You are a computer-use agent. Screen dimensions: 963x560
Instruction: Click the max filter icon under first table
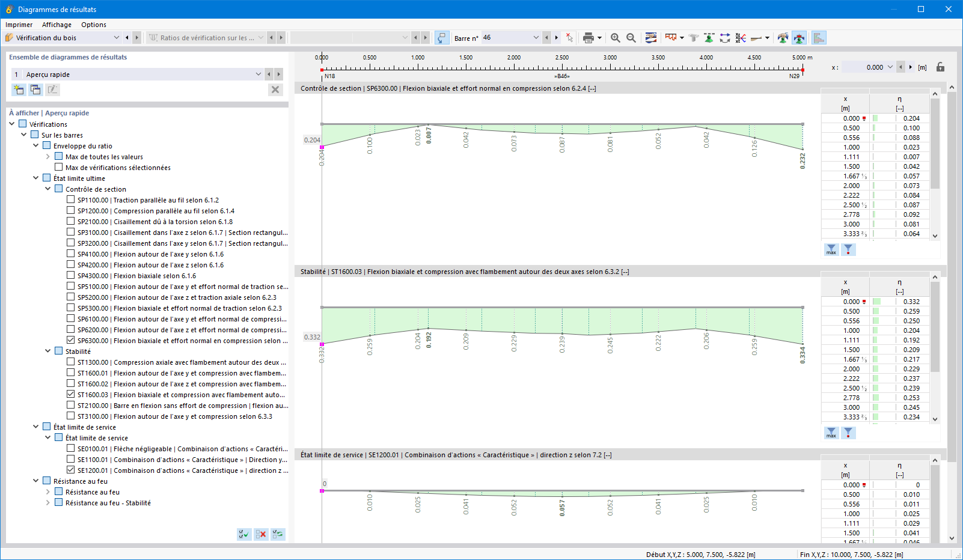(831, 250)
